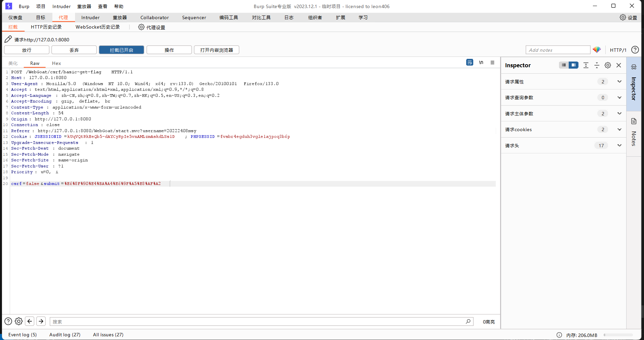Close the Inspector panel
The height and width of the screenshot is (340, 644).
coord(619,65)
